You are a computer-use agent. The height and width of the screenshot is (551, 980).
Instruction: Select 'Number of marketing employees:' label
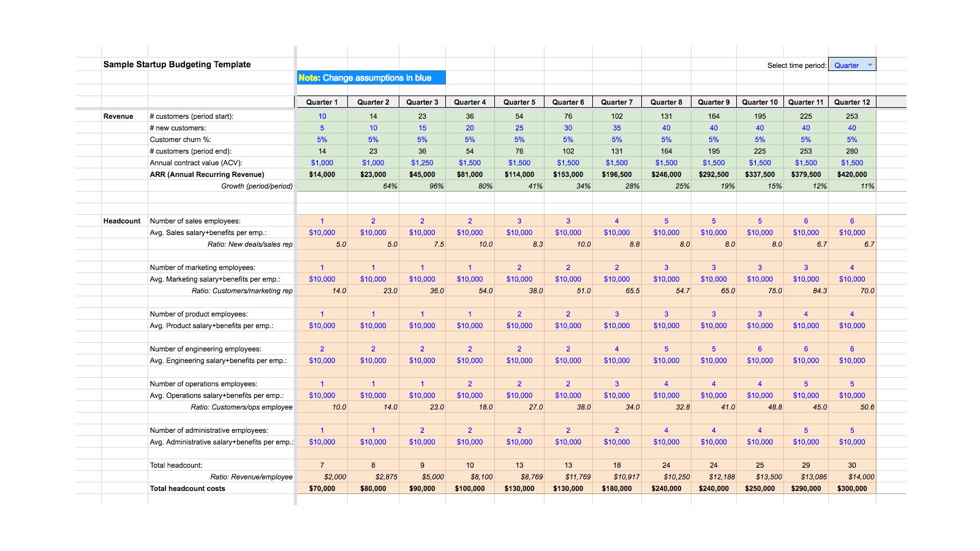tap(203, 268)
